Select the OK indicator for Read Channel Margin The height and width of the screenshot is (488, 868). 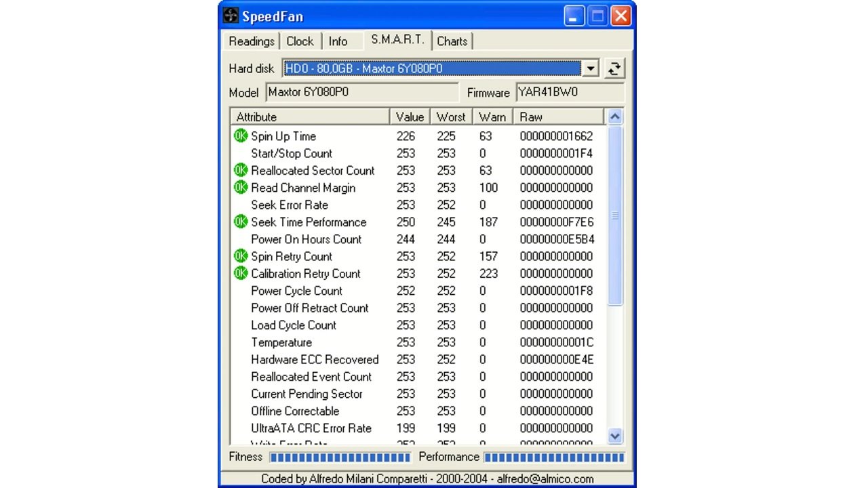[240, 188]
